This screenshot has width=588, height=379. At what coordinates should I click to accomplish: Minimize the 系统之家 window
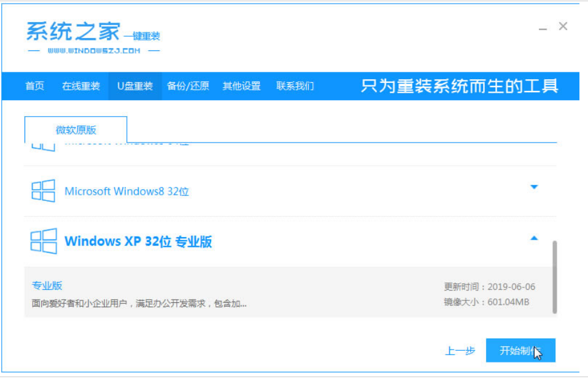pyautogui.click(x=543, y=28)
